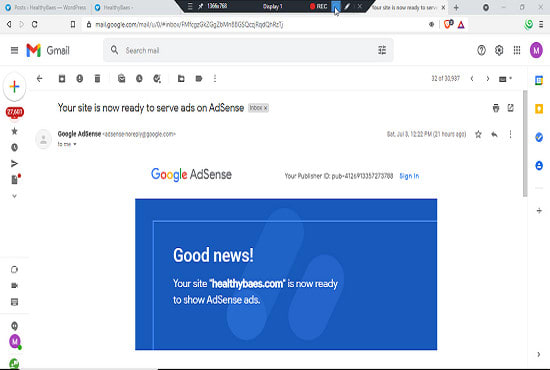
Task: Archive this email
Action: 62,79
